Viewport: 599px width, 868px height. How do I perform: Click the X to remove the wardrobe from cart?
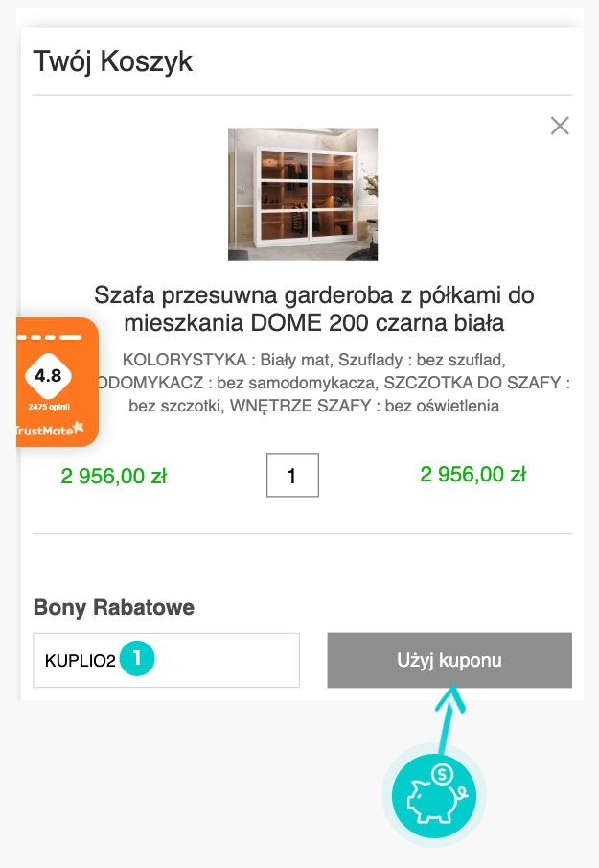[560, 125]
